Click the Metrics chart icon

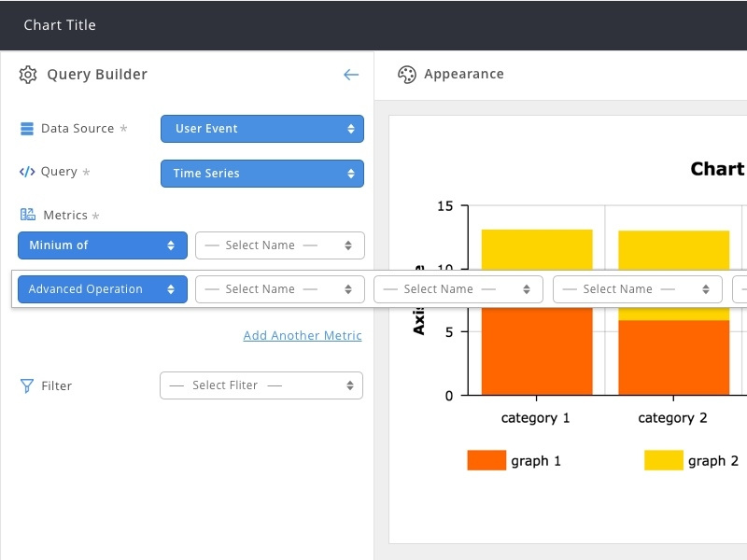pos(28,215)
